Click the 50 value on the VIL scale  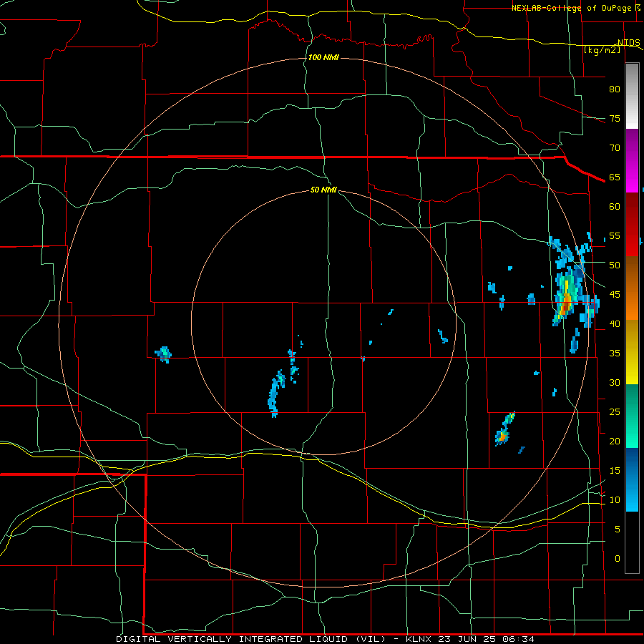[x=615, y=265]
